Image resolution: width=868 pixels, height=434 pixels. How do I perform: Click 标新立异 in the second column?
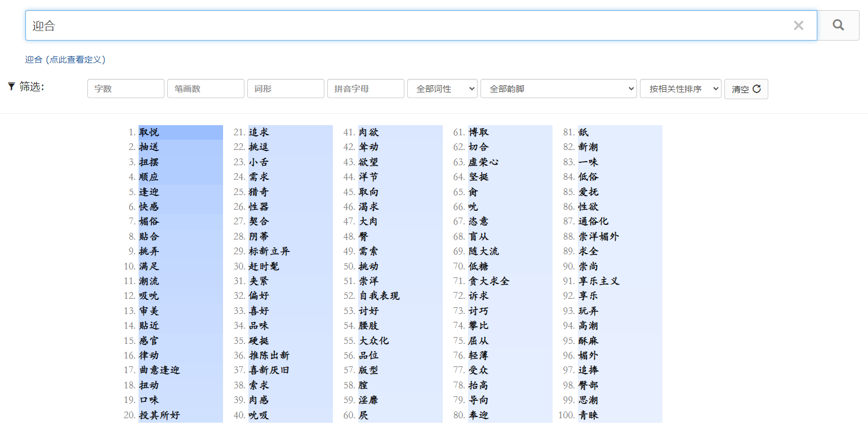click(270, 251)
